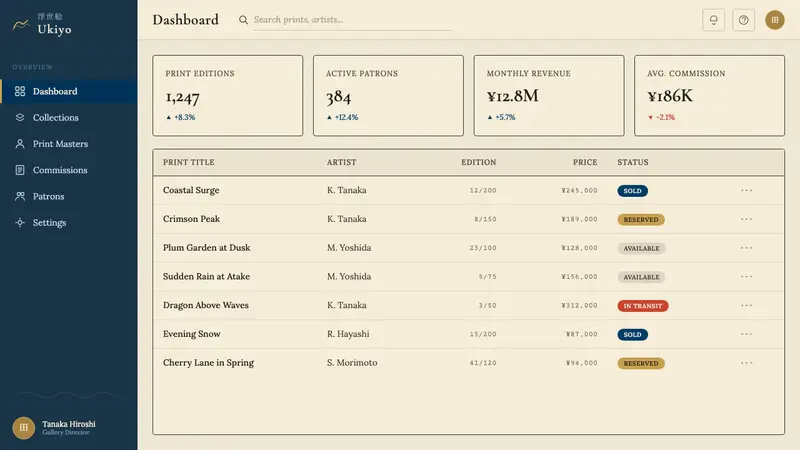Screen dimensions: 800x450
Task: Click the search magnifier icon
Action: point(243,20)
